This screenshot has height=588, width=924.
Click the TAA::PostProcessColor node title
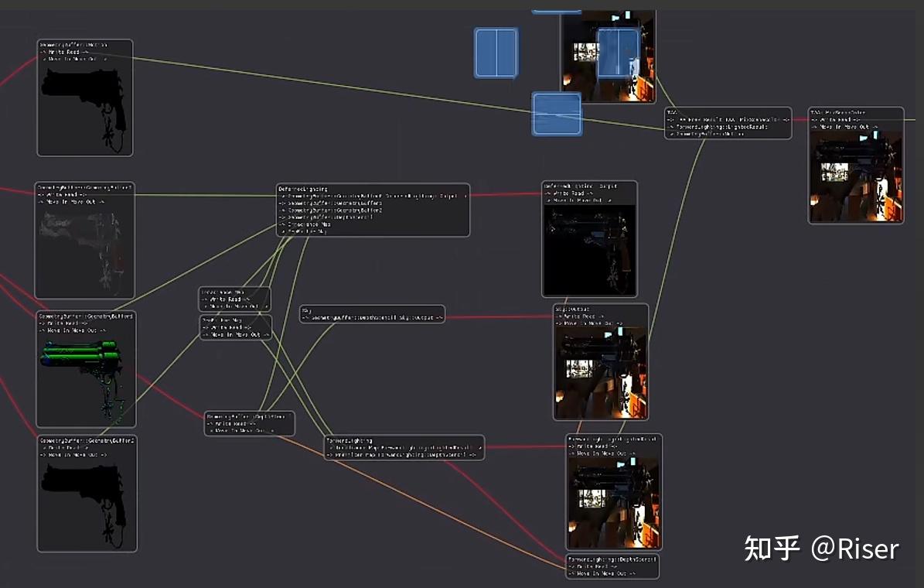click(x=838, y=112)
